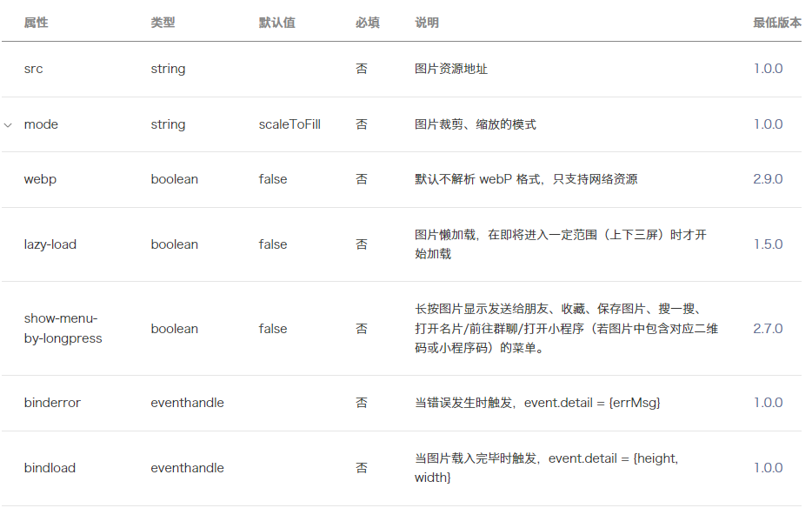Click string type in src row
This screenshot has width=812, height=508.
tap(168, 69)
